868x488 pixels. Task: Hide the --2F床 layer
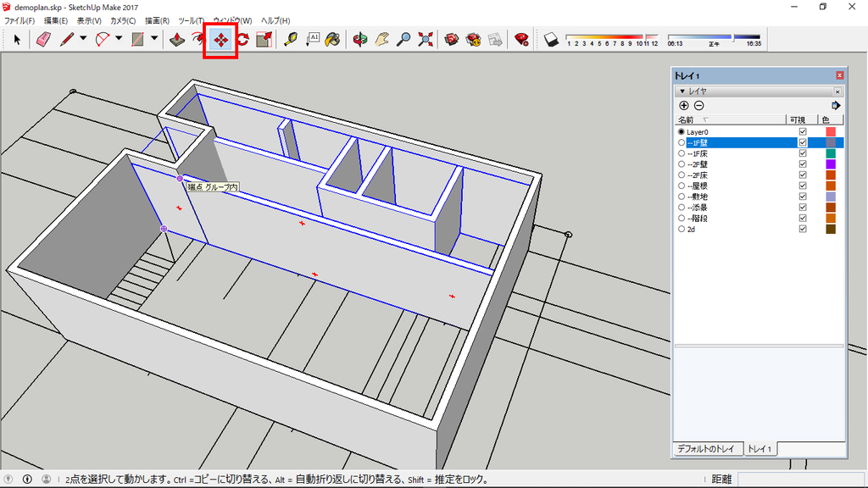803,175
